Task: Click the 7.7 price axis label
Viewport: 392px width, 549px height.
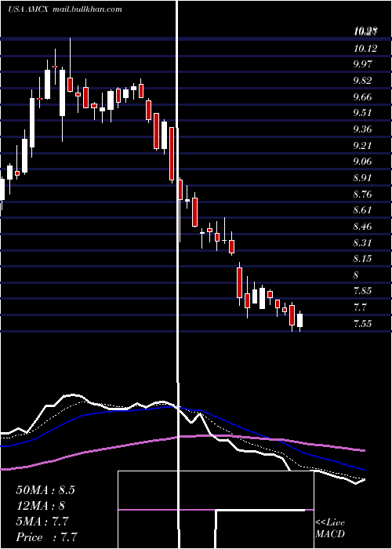Action: coord(360,307)
